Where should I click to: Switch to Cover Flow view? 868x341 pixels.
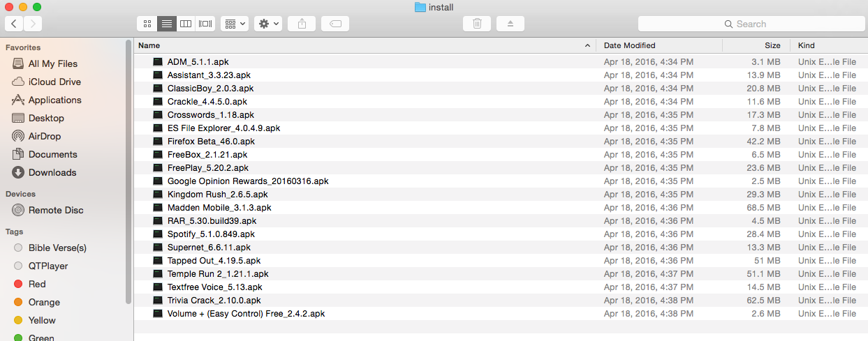tap(205, 24)
